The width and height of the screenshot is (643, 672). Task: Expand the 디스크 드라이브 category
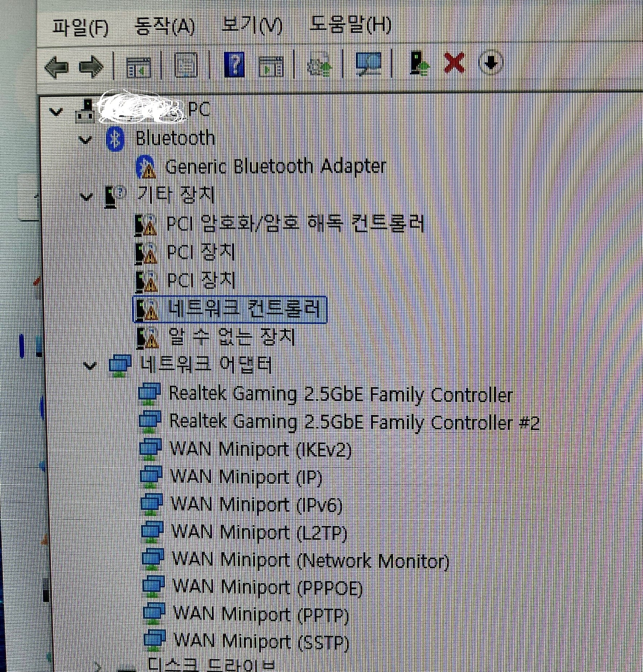click(x=97, y=666)
